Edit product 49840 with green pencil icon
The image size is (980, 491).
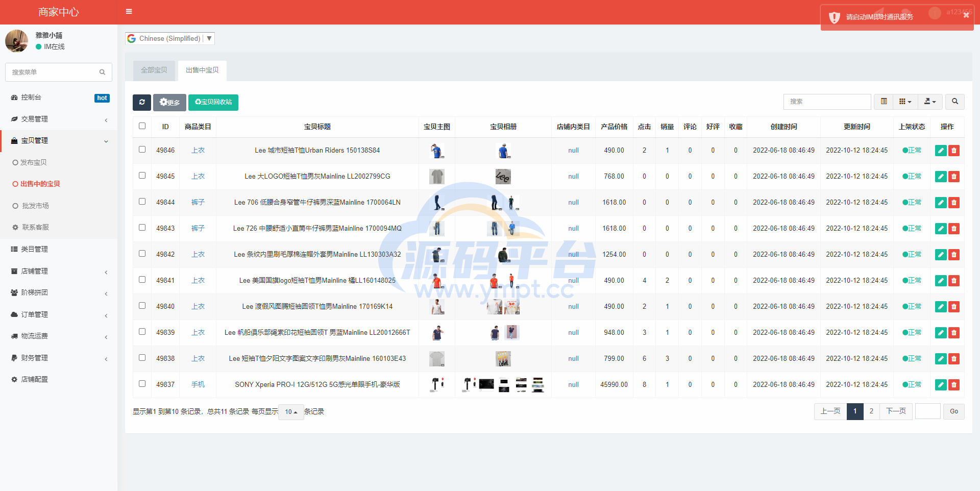coord(941,307)
